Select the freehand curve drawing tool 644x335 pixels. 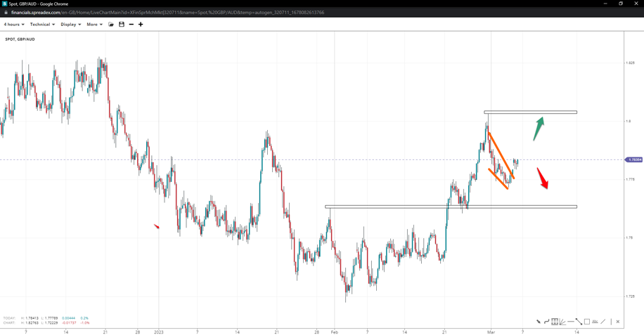click(546, 322)
